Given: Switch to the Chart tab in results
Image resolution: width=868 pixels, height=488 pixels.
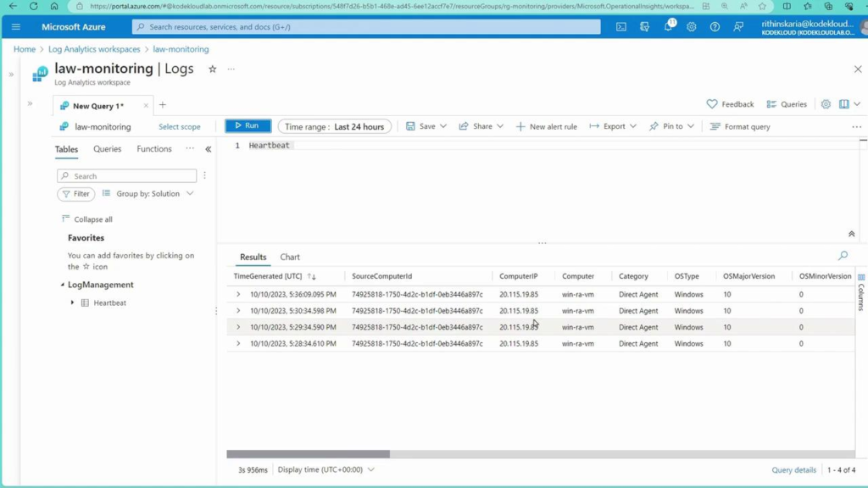Looking at the screenshot, I should 289,257.
